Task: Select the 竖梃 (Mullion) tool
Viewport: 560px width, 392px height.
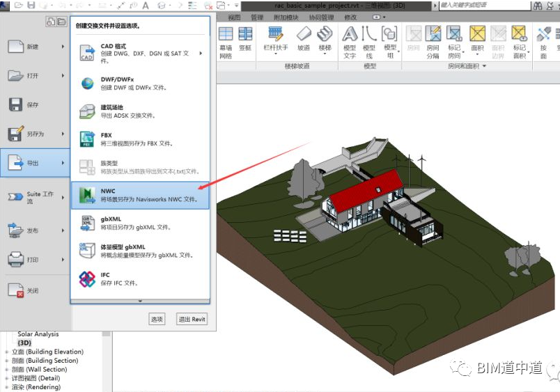Action: coord(245,39)
